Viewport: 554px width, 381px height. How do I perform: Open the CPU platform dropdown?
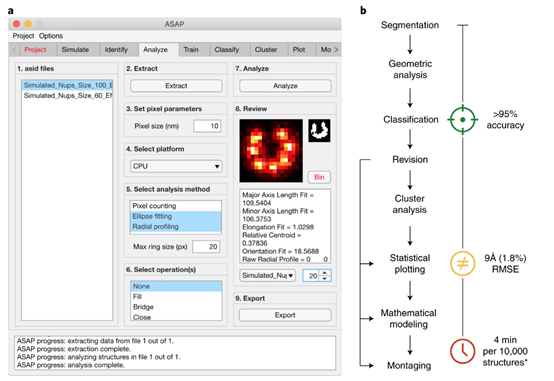[x=176, y=166]
